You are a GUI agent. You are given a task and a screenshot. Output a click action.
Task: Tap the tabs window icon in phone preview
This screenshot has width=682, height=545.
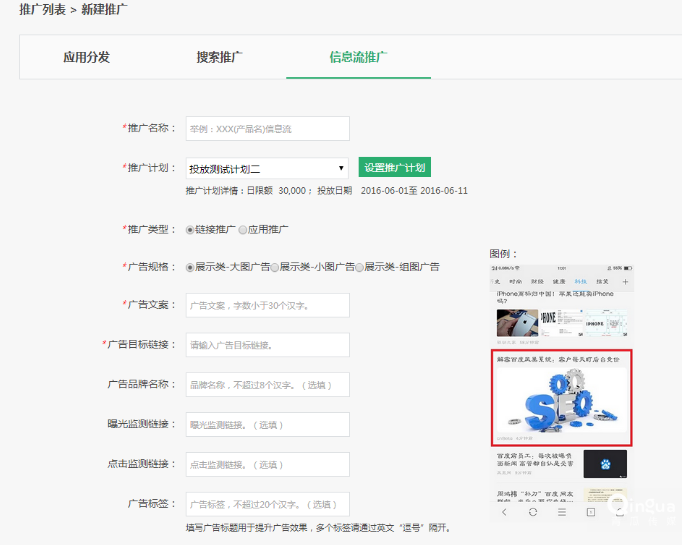tap(591, 512)
